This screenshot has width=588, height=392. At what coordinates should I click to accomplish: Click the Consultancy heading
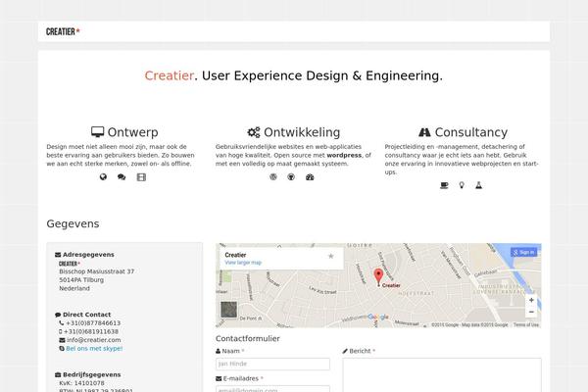tap(471, 132)
